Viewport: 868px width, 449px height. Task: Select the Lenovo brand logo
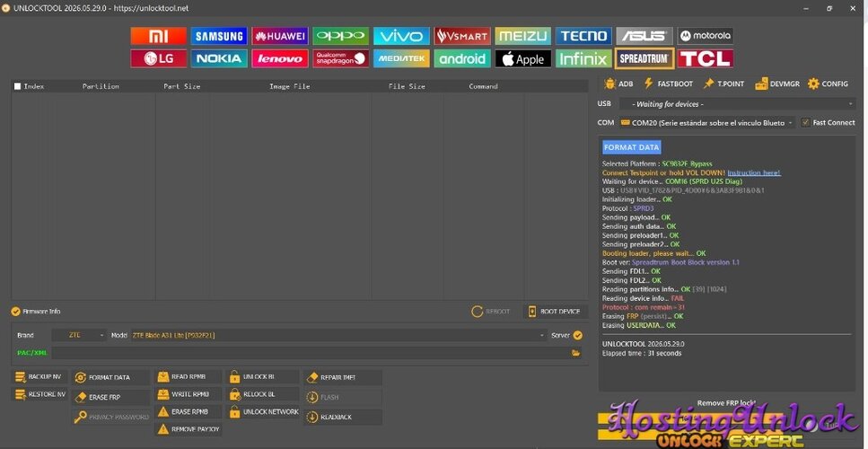(x=280, y=58)
